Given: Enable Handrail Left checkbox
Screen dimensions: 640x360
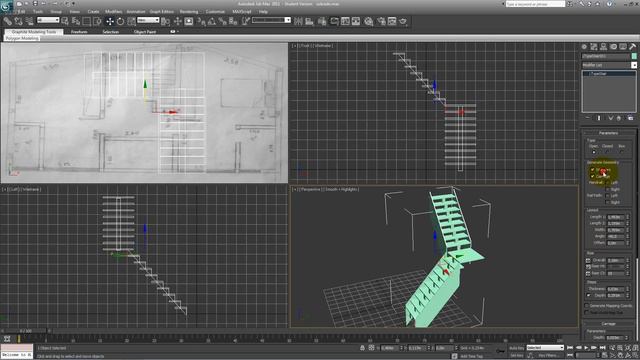Looking at the screenshot, I should click(607, 182).
